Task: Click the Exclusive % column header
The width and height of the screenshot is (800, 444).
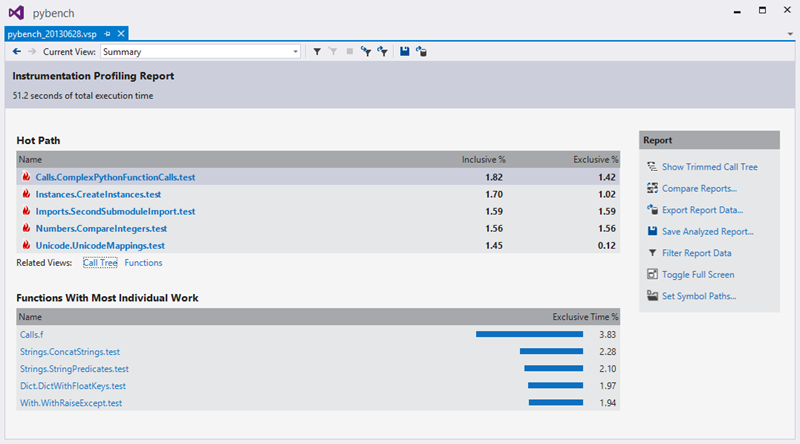Action: pos(595,160)
